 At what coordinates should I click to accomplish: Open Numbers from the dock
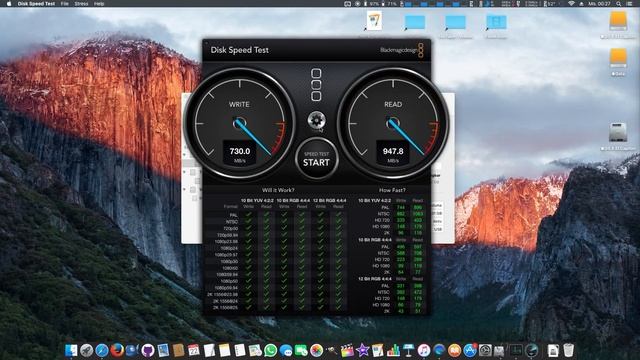393,350
